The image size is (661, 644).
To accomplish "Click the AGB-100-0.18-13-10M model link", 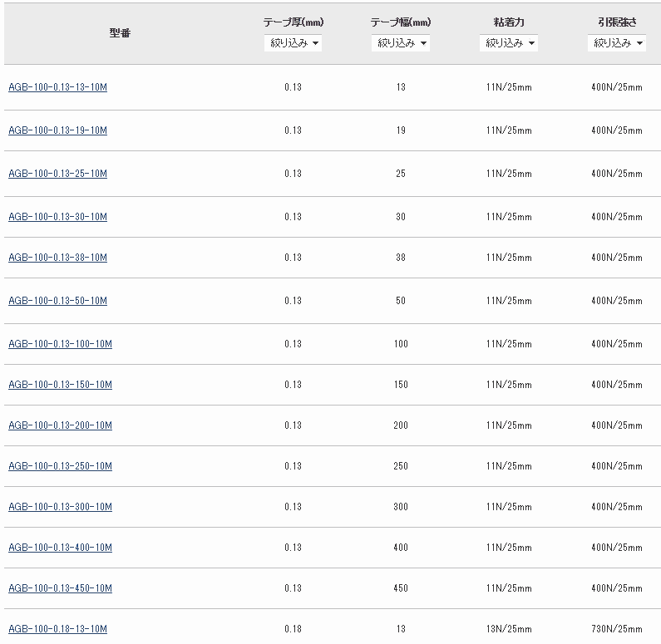I will click(57, 629).
